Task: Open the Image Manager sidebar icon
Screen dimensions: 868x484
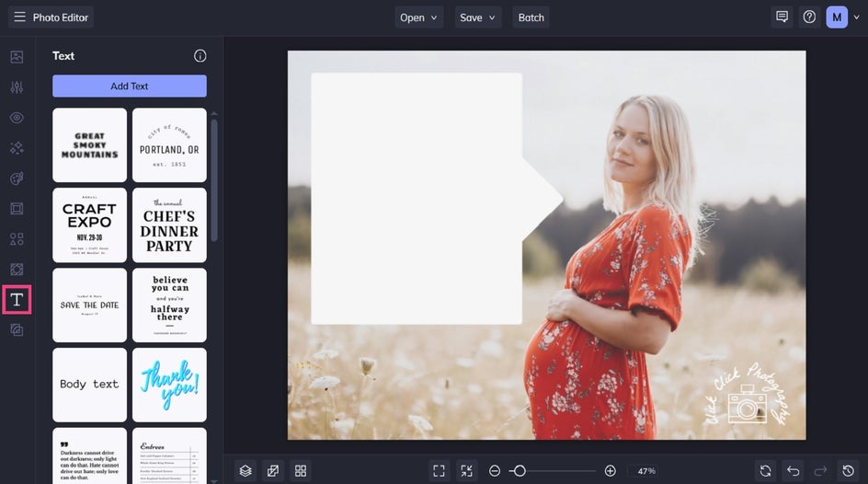Action: 17,56
